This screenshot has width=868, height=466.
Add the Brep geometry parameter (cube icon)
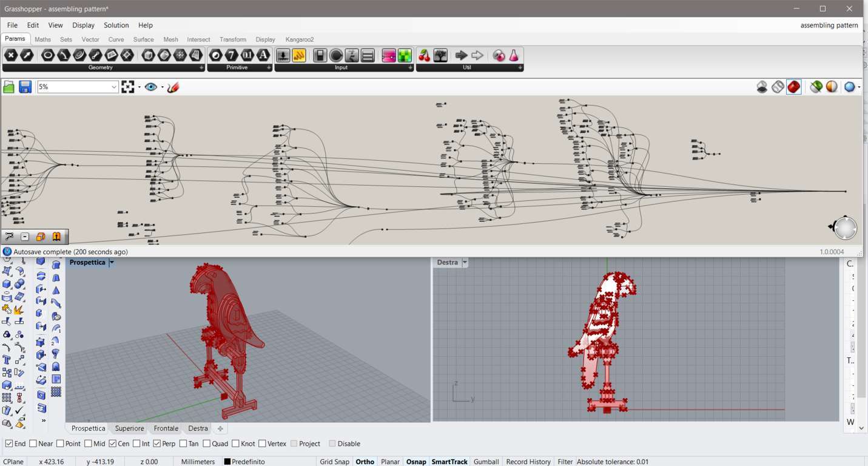click(x=149, y=55)
